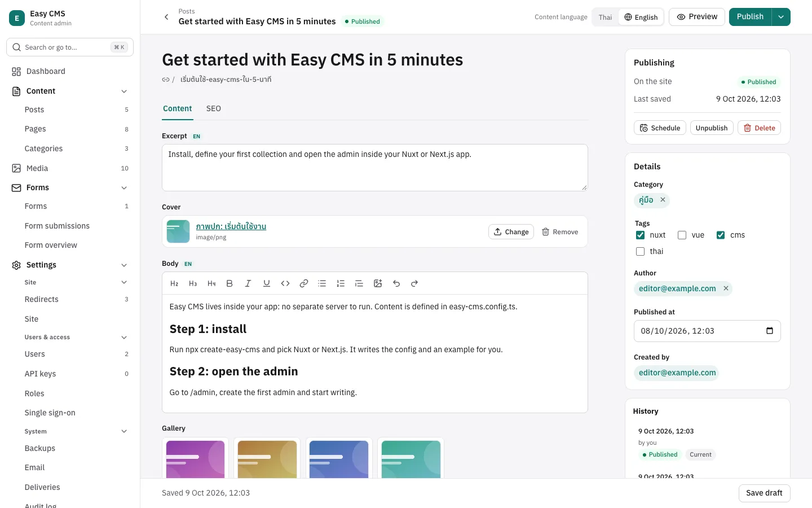
Task: Collapse the Users & access group
Action: [x=124, y=338]
